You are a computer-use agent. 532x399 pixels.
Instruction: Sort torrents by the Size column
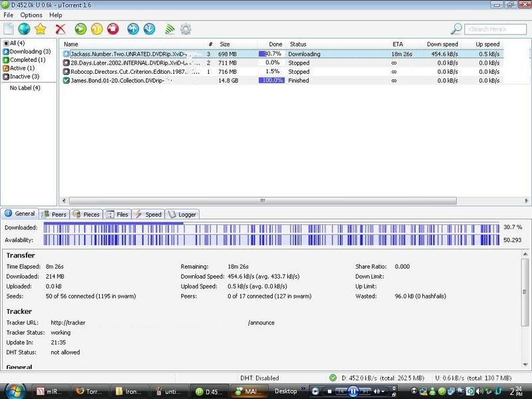click(225, 44)
